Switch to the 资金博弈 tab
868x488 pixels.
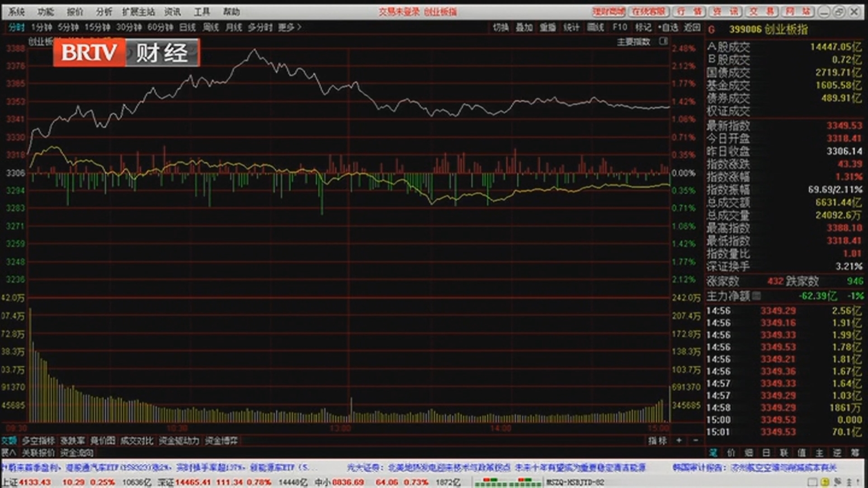coord(221,441)
